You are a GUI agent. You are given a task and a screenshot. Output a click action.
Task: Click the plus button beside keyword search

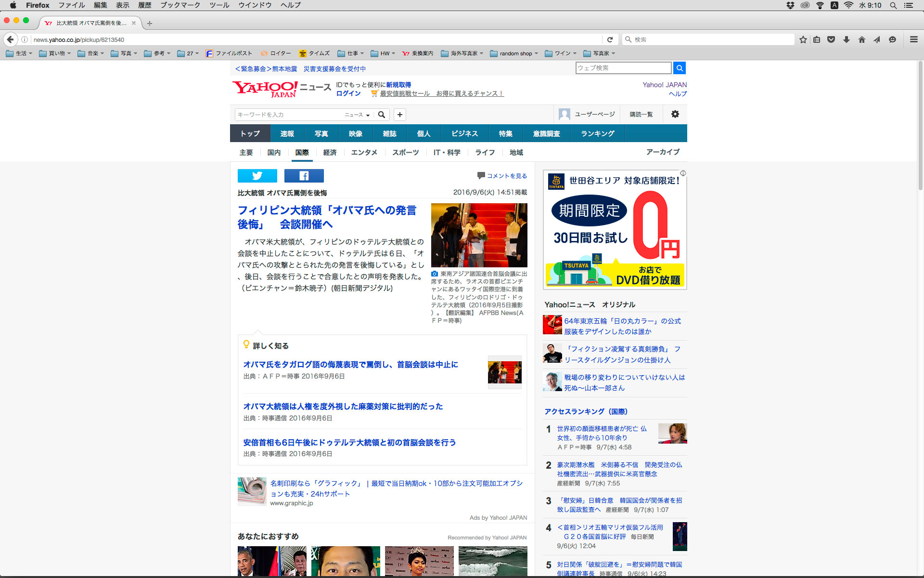click(x=399, y=115)
